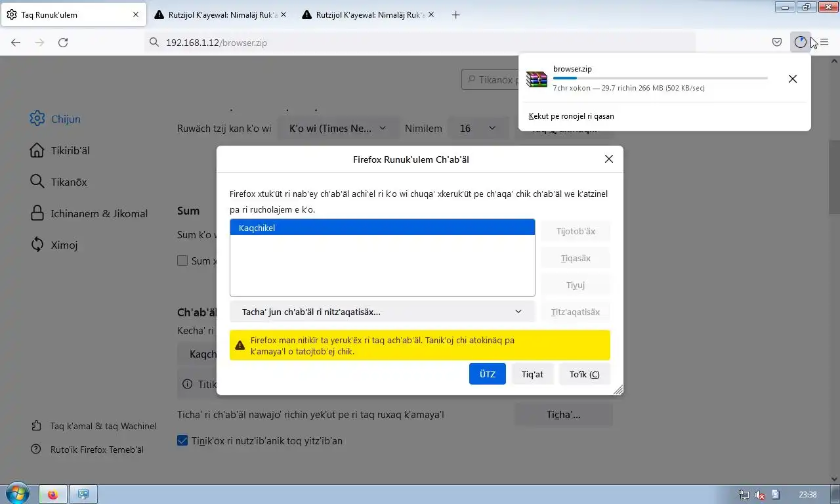840x504 pixels.
Task: Click the second taskbar application icon
Action: (84, 494)
